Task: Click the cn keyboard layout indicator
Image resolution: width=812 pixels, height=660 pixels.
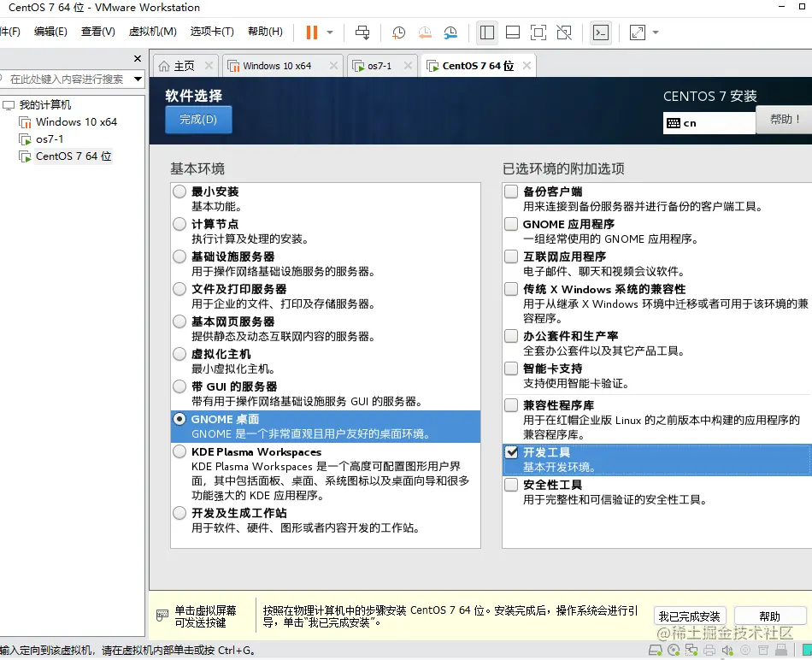Action: point(709,123)
